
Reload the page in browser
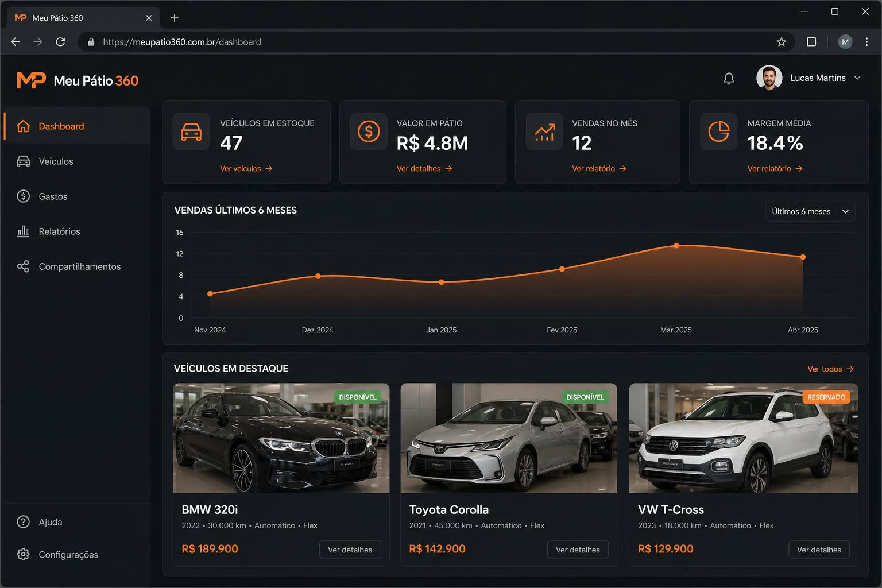(x=60, y=42)
